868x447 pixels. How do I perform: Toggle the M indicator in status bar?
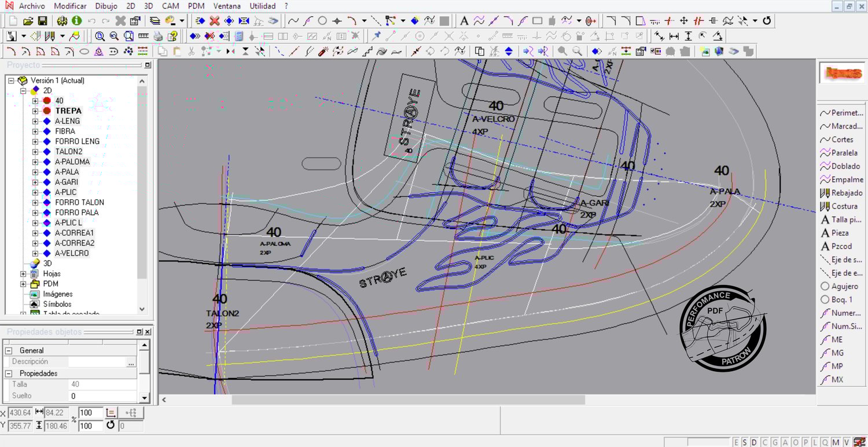point(836,442)
